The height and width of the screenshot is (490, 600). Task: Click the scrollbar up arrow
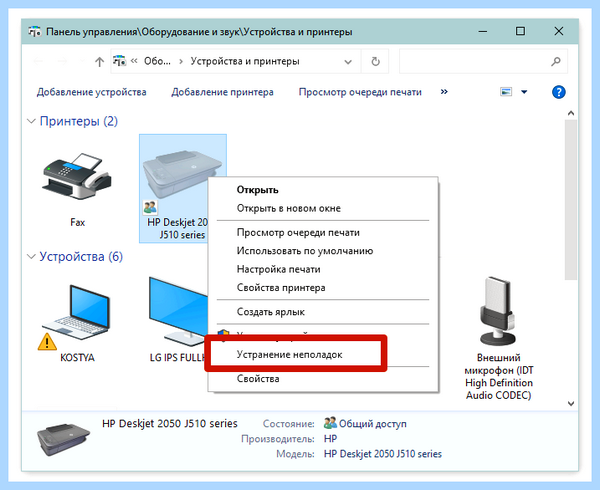tap(571, 113)
